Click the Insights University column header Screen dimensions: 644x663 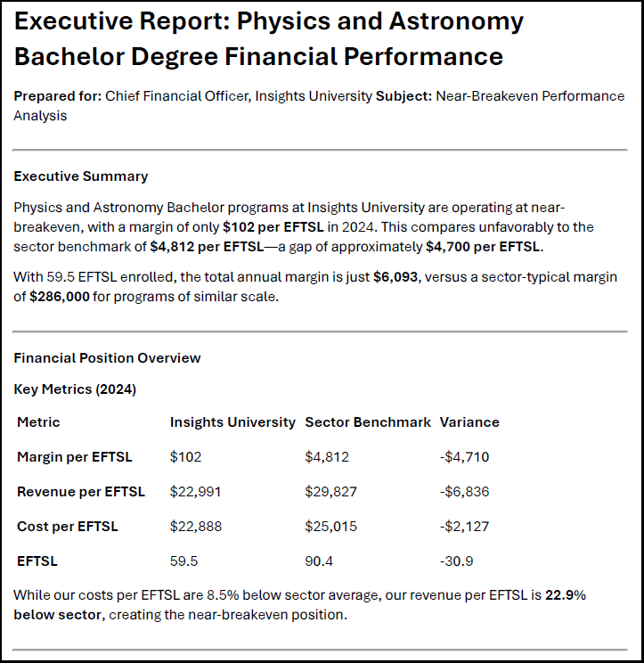click(232, 422)
